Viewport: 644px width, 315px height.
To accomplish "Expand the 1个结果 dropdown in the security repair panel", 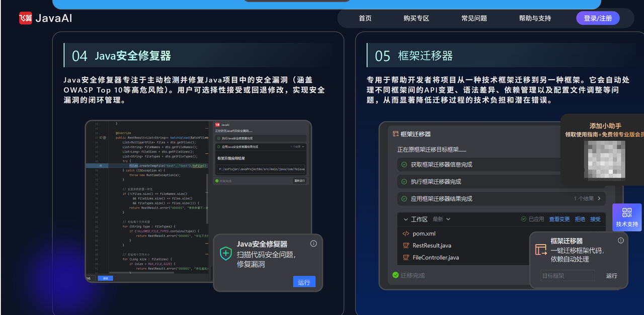I will coord(297,147).
